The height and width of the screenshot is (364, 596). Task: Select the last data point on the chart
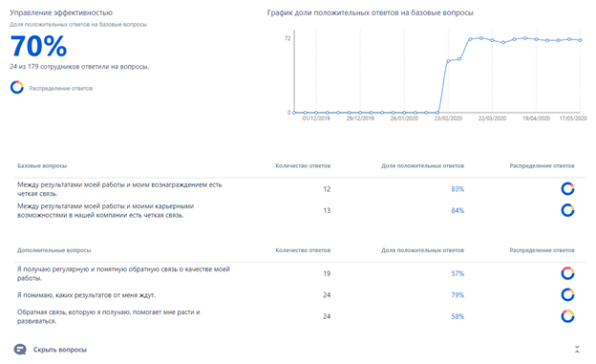click(581, 40)
